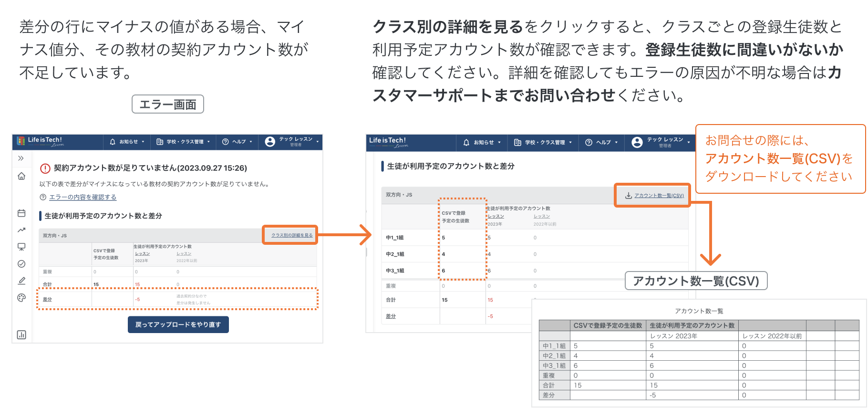Click the color palette sidebar icon
Image resolution: width=868 pixels, height=418 pixels.
point(21,298)
